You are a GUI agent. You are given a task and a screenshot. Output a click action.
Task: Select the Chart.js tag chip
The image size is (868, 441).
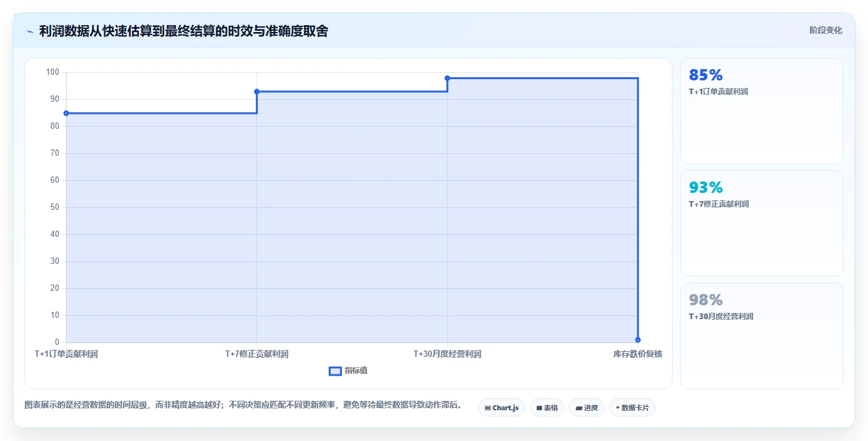[501, 408]
